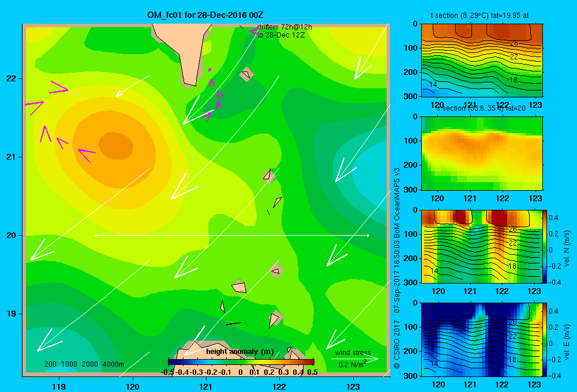Click the 's section' salinity panel title
The image size is (577, 392).
pos(481,108)
